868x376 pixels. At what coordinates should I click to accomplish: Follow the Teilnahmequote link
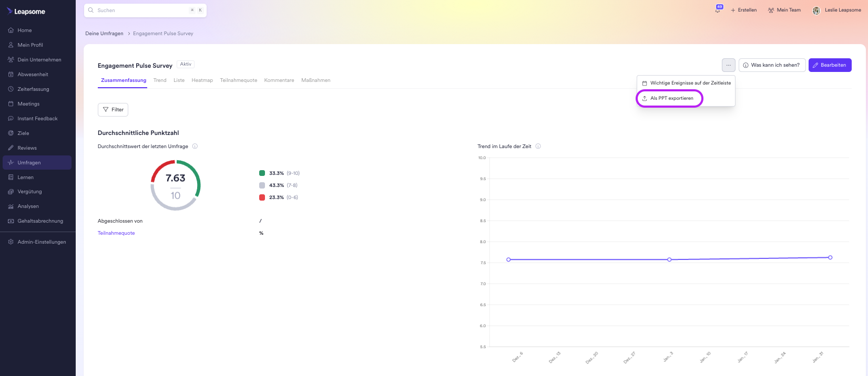116,233
